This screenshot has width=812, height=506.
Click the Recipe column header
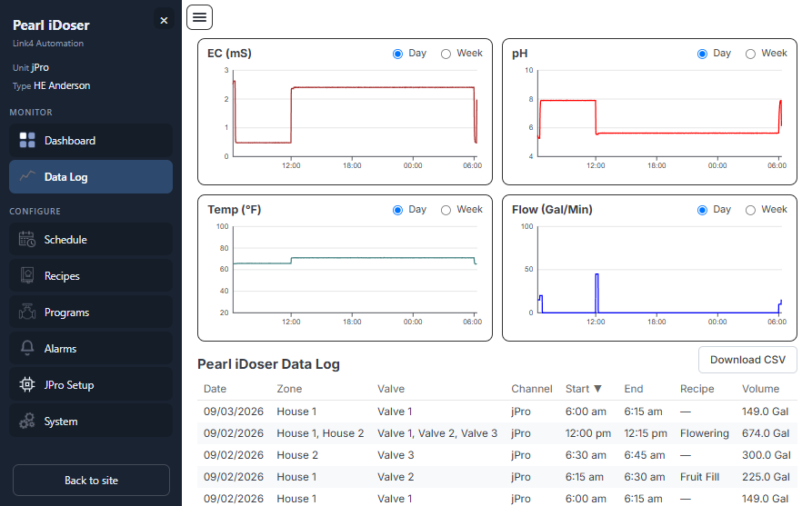tap(697, 389)
